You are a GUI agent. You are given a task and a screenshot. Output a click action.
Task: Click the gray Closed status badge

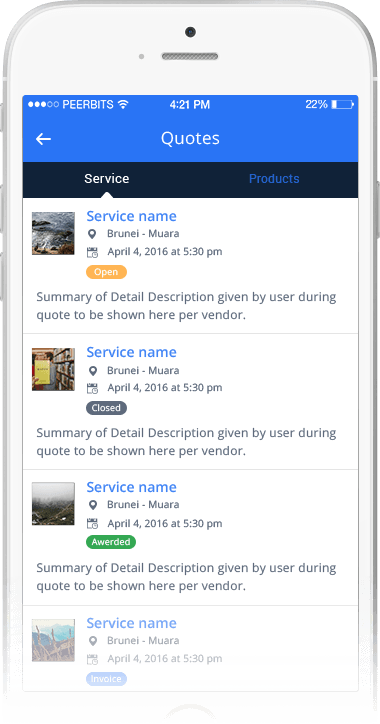click(106, 408)
